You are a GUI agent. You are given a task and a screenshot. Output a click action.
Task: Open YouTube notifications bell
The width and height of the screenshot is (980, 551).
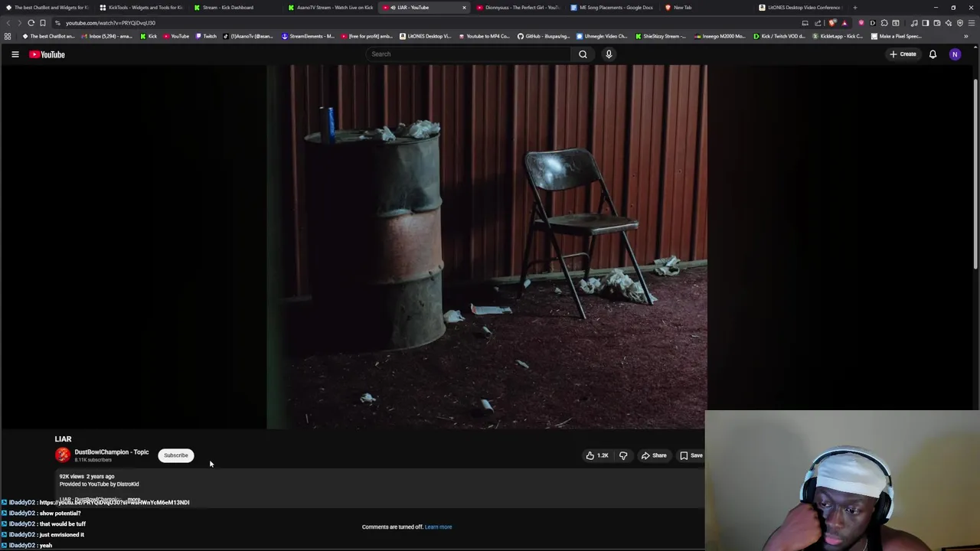point(933,54)
